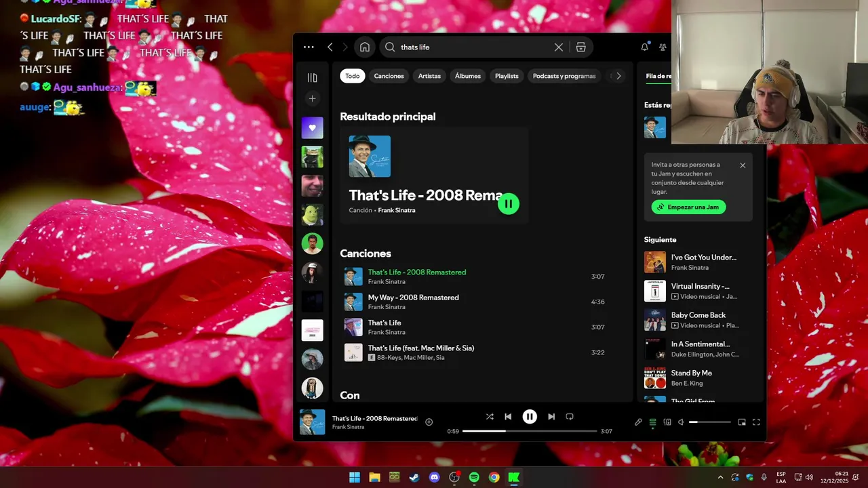Seek within the song progress bar
This screenshot has width=868, height=488.
pos(530,431)
